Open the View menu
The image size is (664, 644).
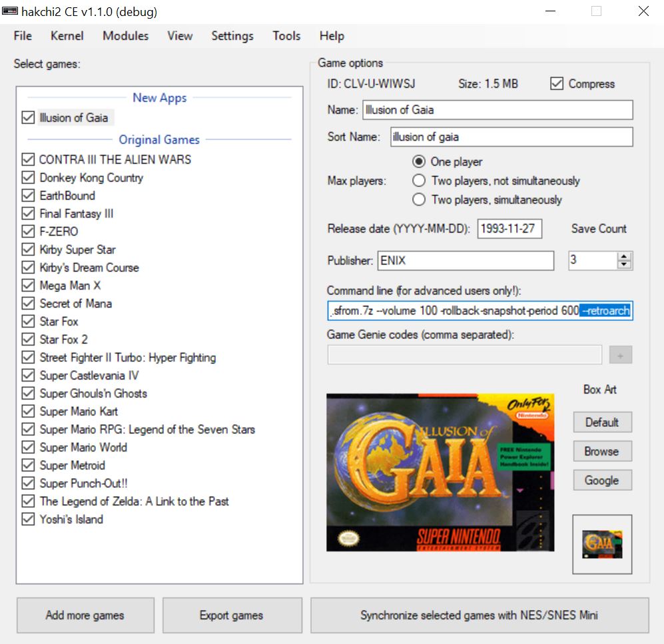click(x=180, y=36)
